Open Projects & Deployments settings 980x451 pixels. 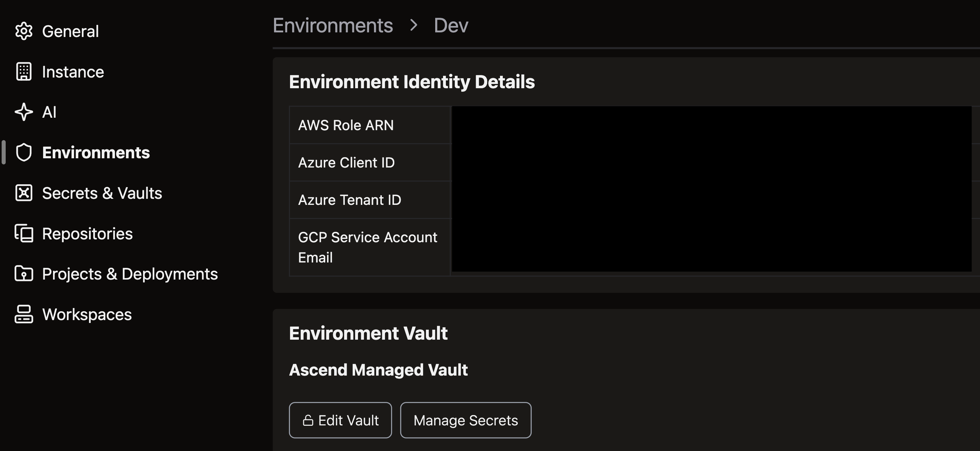[x=130, y=274]
